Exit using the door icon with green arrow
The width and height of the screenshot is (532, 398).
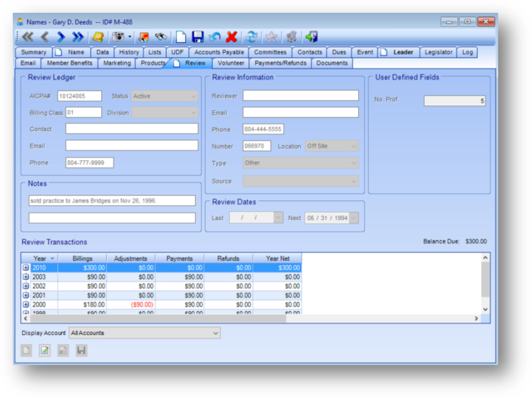[312, 37]
